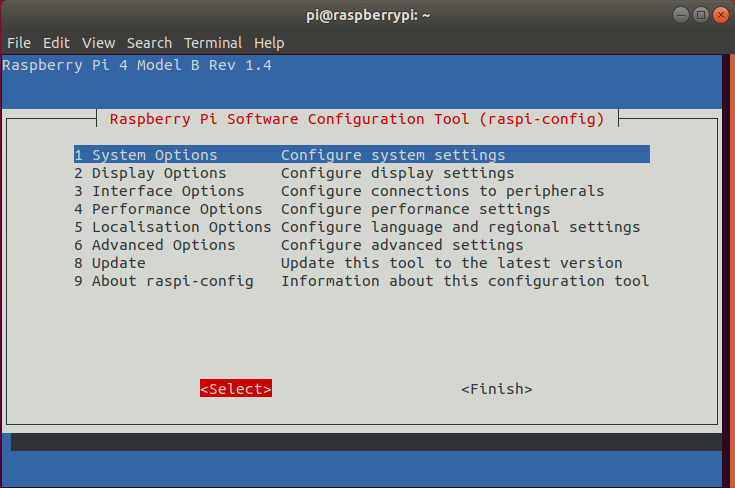Select the 8 Update entry
The width and height of the screenshot is (735, 488).
point(361,263)
